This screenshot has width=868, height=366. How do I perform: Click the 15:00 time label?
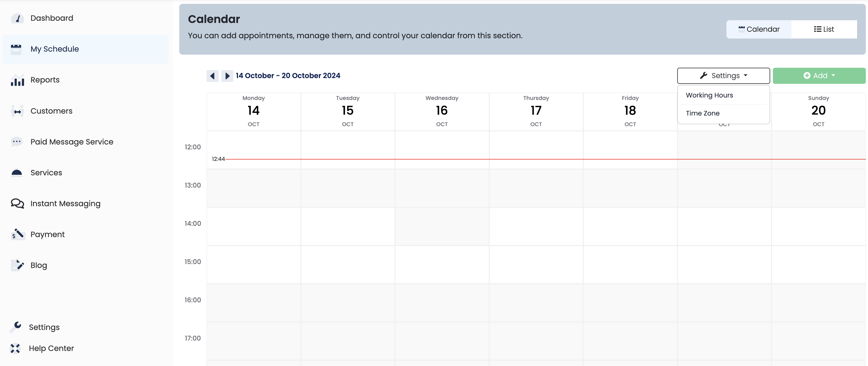tap(192, 262)
